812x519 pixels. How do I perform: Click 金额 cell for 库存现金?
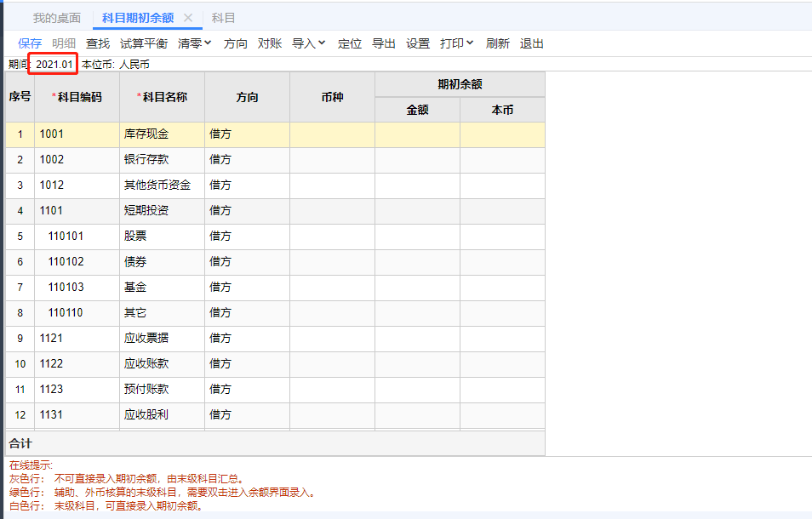pos(417,134)
